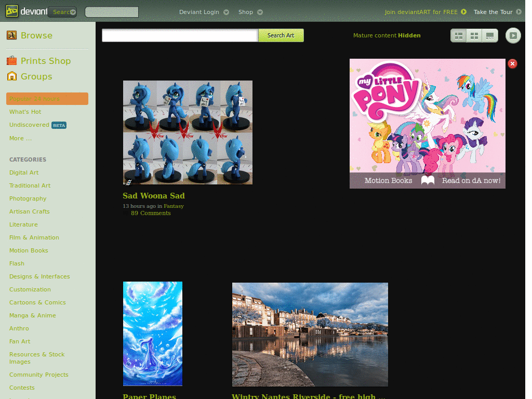
Task: Open Traditional Art category
Action: (x=30, y=185)
